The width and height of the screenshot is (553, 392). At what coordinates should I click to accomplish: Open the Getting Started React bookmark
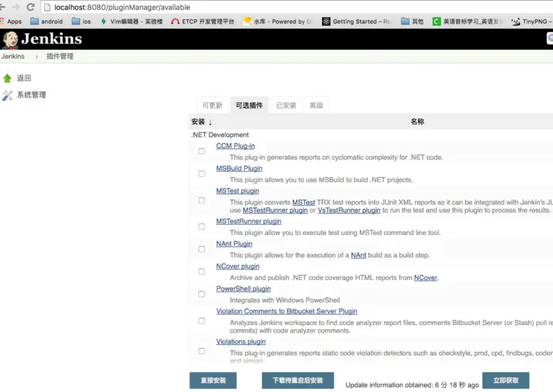click(357, 21)
